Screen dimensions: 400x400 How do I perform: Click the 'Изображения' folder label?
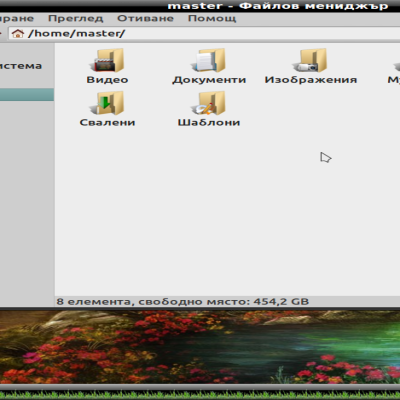tap(311, 80)
